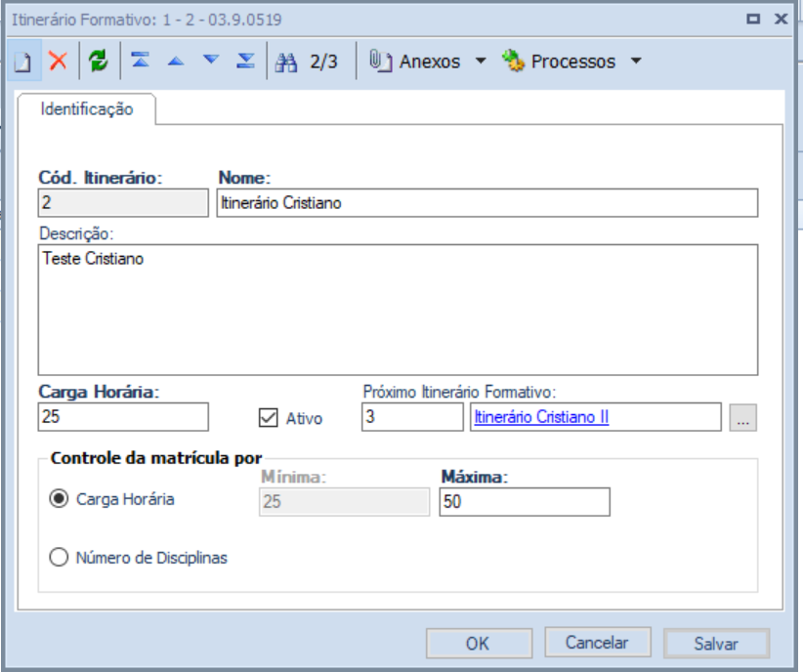Viewport: 803px width, 672px height.
Task: Click the ellipsis lookup button
Action: coord(743,417)
